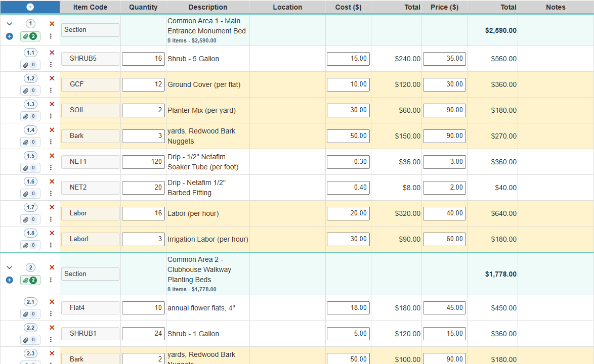Open more options menu for section 1

(51, 36)
